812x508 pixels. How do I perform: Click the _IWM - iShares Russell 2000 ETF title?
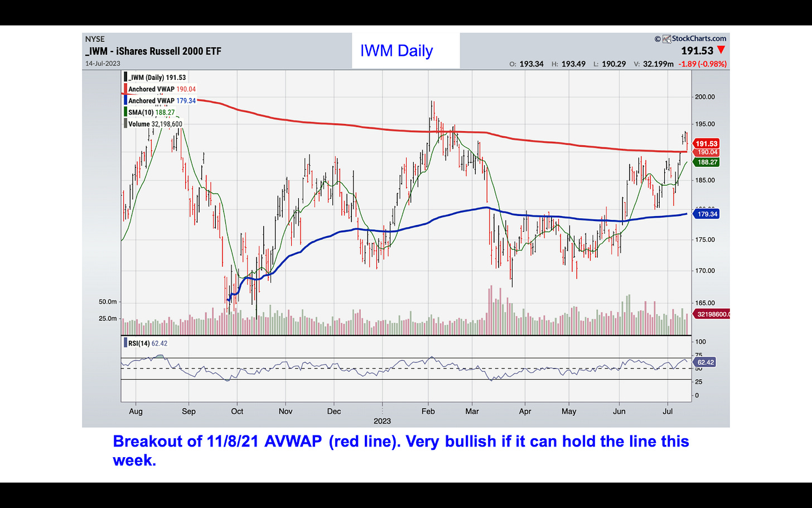(153, 51)
